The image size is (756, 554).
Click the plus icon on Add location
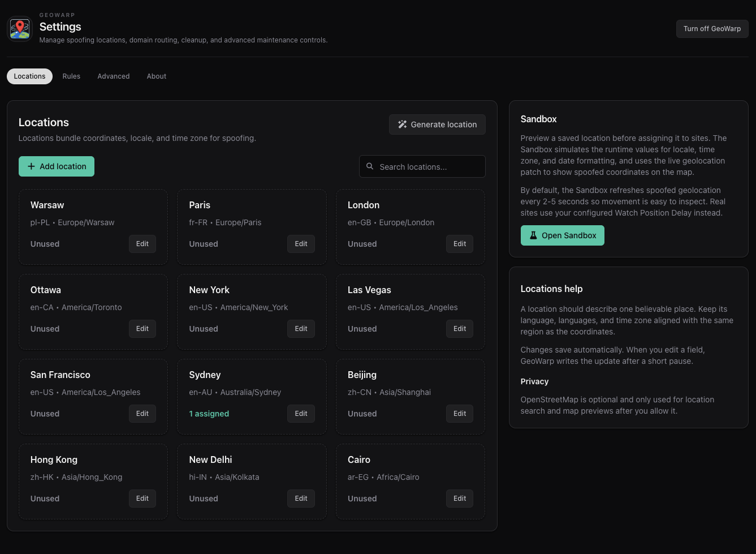coord(31,166)
